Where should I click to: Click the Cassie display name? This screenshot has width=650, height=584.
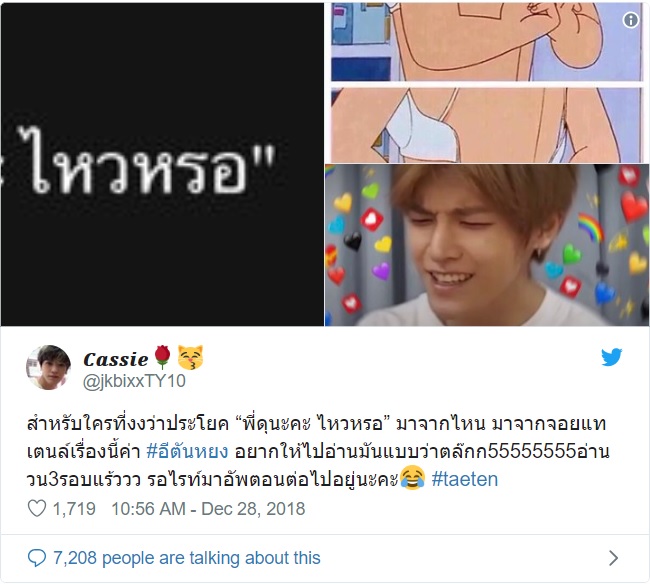(x=116, y=359)
